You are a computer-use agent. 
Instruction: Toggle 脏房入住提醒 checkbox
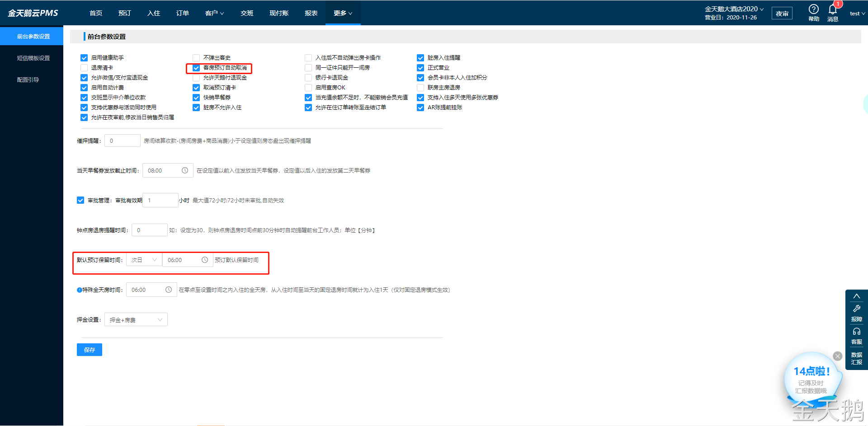420,58
